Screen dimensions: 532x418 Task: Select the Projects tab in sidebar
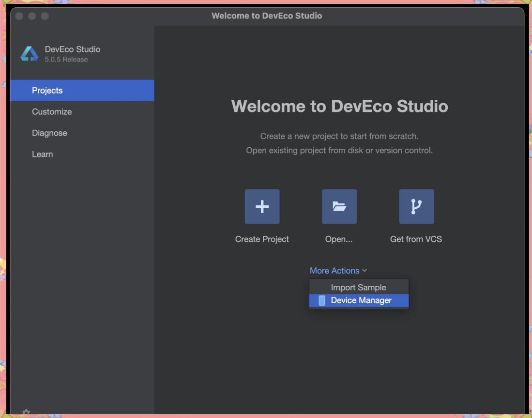coord(82,90)
